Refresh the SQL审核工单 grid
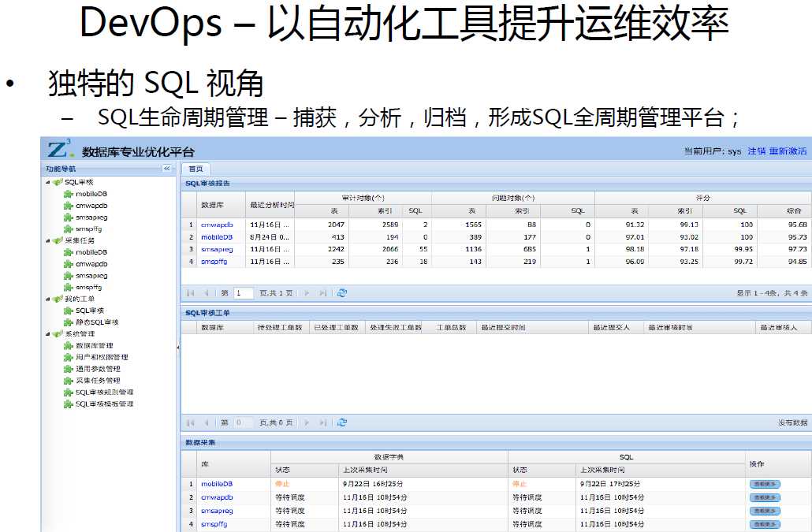812x532 pixels. pyautogui.click(x=342, y=422)
